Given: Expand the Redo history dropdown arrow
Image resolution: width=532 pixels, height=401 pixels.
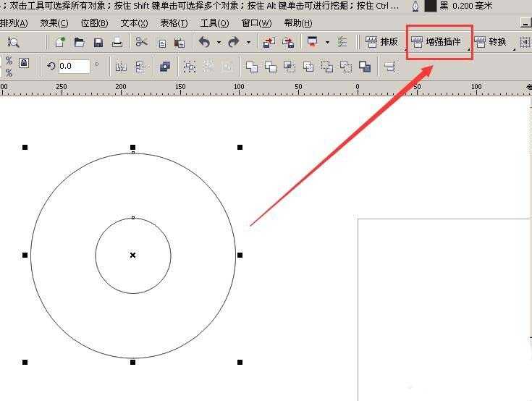Looking at the screenshot, I should click(x=248, y=43).
